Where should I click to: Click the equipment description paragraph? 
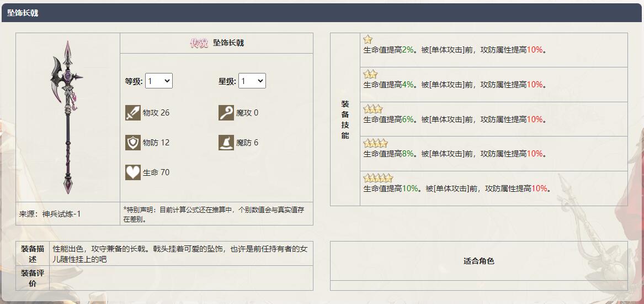click(180, 254)
